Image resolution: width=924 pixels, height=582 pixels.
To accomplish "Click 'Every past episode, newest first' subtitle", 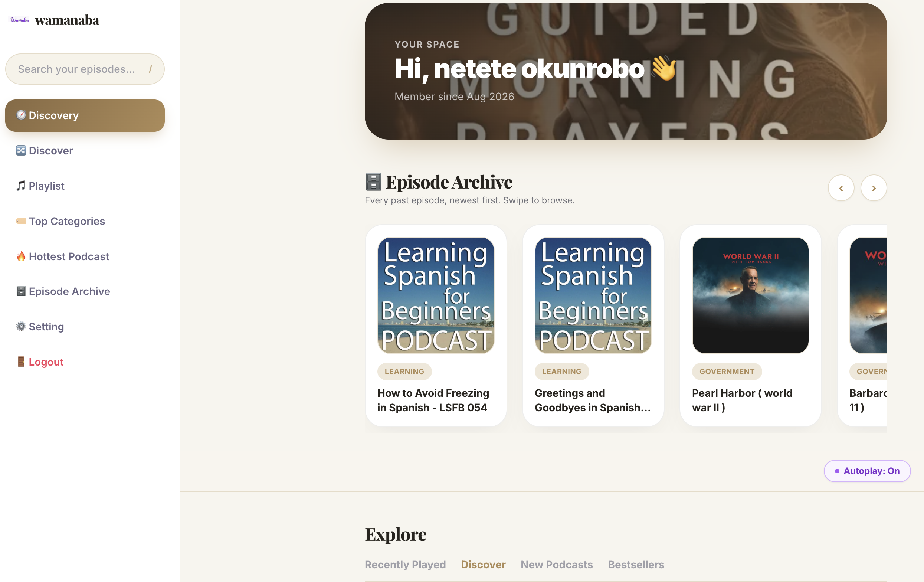I will (x=470, y=200).
